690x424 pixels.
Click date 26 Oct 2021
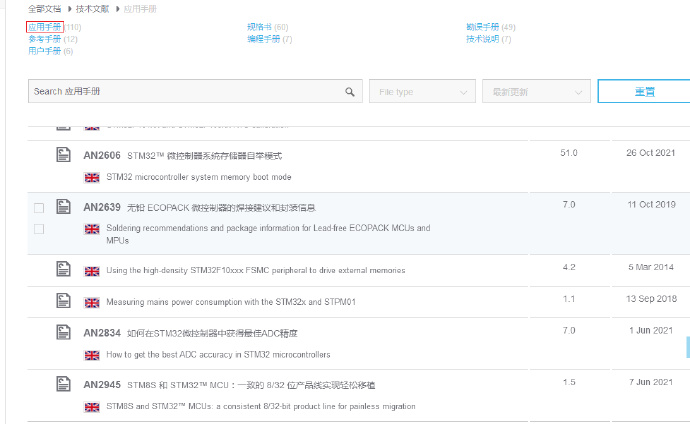tap(650, 153)
